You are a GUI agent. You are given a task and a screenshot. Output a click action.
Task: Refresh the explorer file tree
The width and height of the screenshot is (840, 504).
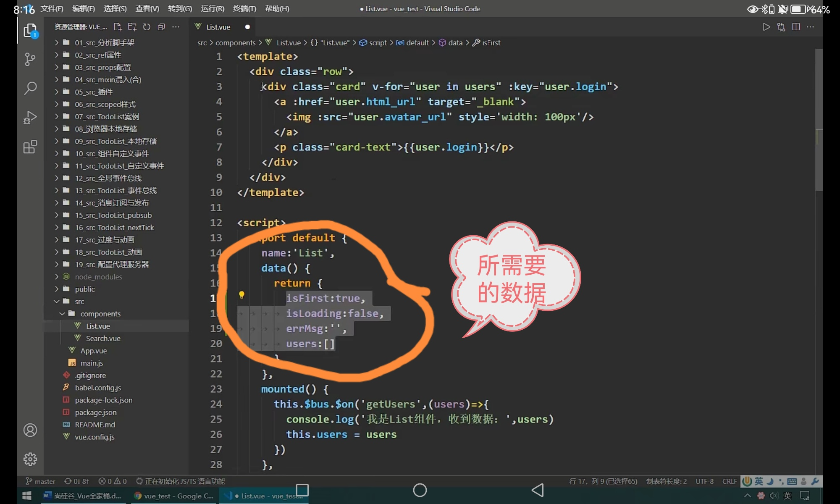coord(147,27)
